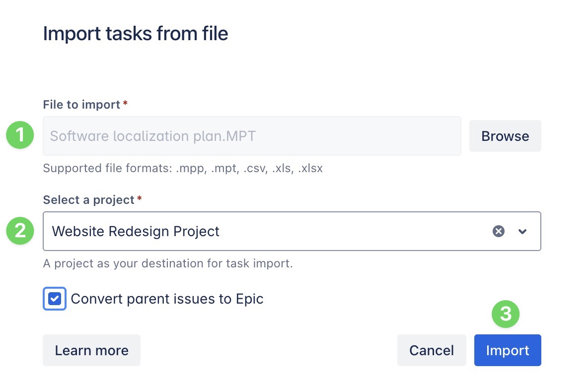Click the 'Convert parent issues to Epic' label
The width and height of the screenshot is (588, 380).
point(167,299)
